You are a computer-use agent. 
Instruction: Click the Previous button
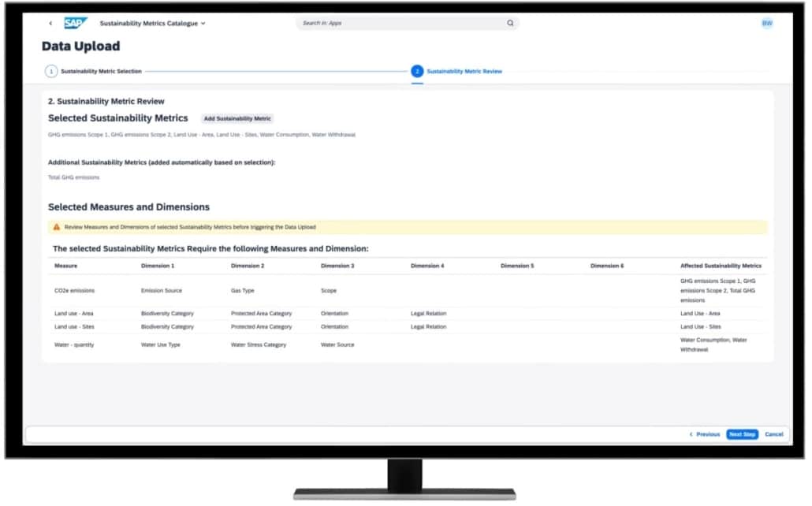tap(705, 433)
